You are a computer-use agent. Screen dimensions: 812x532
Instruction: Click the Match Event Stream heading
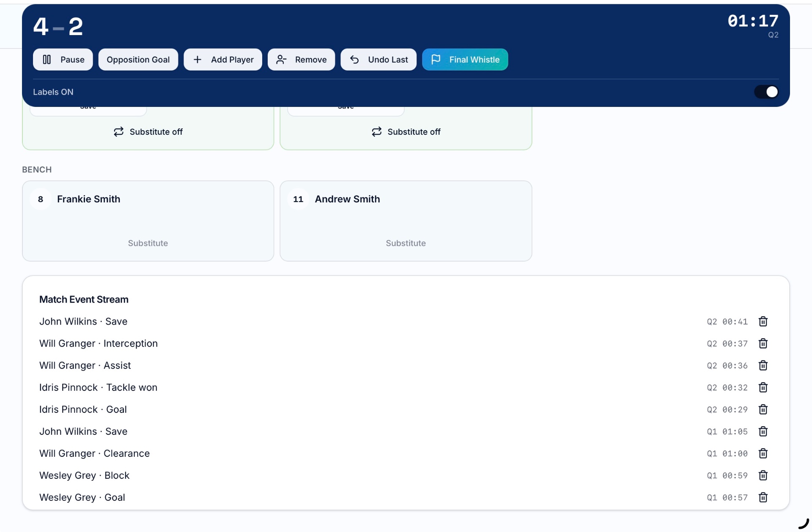84,300
